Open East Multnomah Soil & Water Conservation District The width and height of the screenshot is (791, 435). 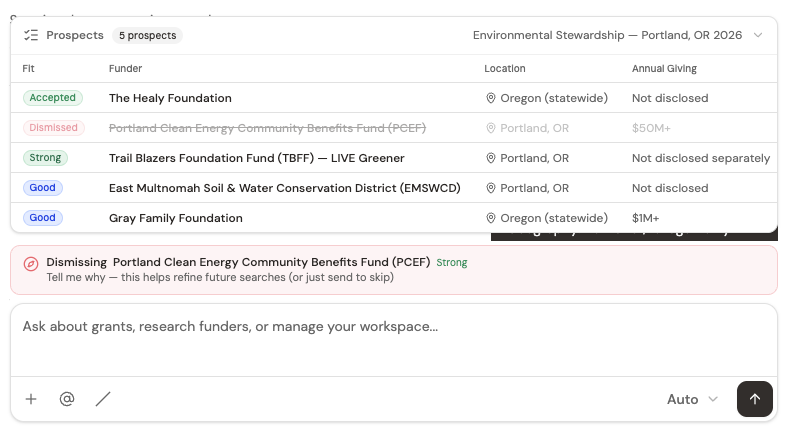pyautogui.click(x=393, y=188)
